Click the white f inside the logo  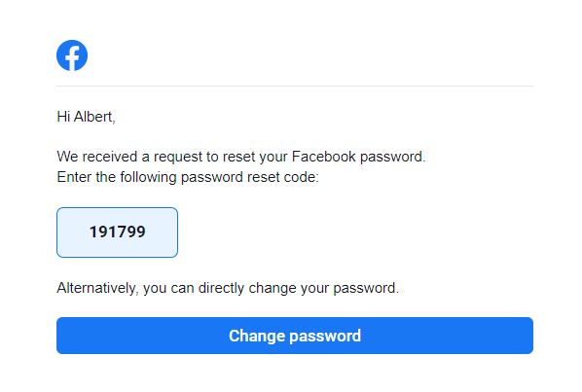click(x=73, y=57)
